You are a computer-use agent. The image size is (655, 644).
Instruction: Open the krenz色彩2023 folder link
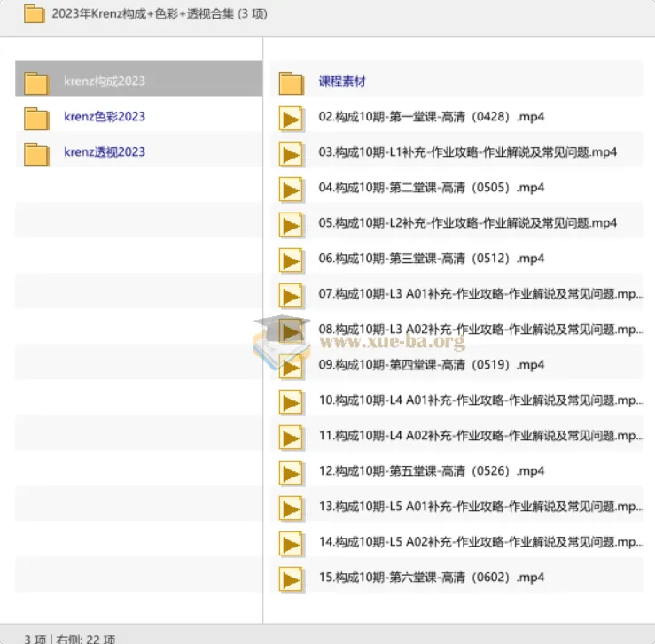click(105, 116)
